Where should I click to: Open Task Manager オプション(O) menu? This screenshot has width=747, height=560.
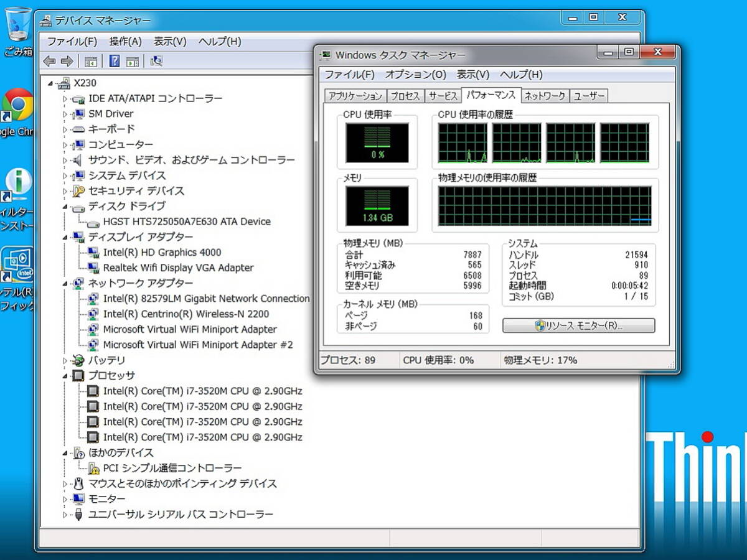pyautogui.click(x=416, y=75)
